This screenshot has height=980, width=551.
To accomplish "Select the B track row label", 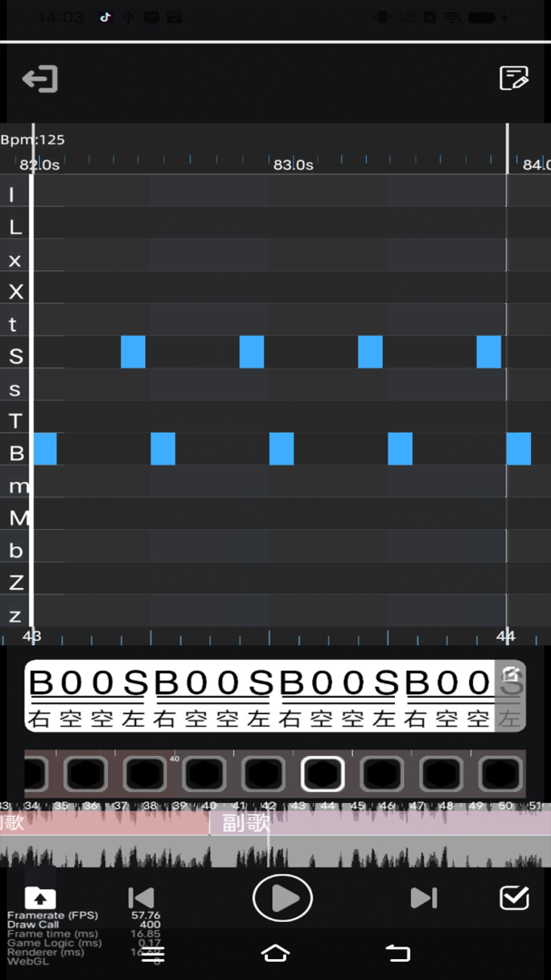I will 15,453.
